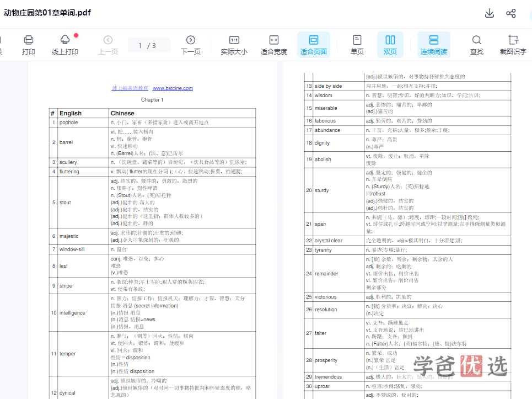Select the word 'majestic'

pyautogui.click(x=69, y=236)
